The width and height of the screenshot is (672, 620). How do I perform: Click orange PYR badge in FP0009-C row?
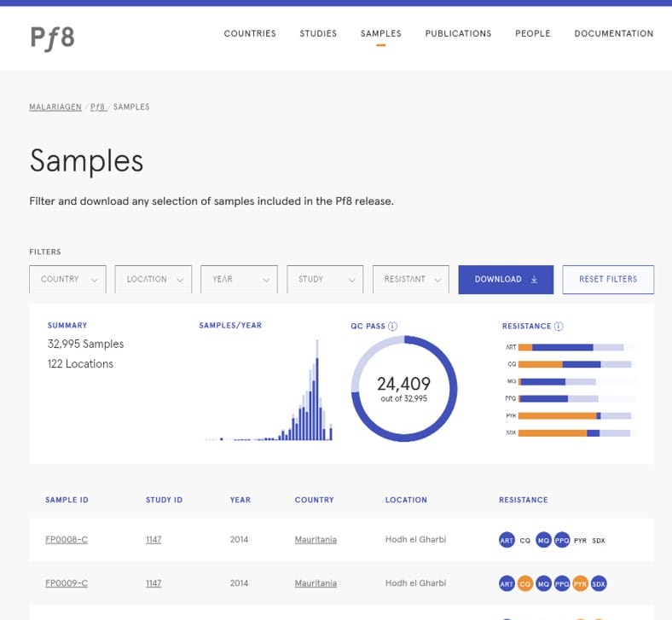(580, 583)
